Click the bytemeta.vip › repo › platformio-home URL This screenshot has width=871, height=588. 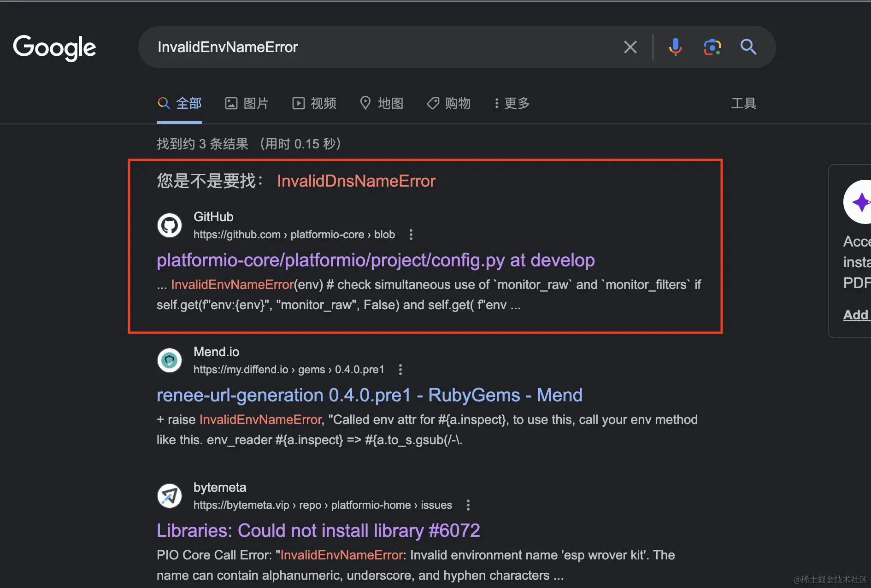coord(323,505)
